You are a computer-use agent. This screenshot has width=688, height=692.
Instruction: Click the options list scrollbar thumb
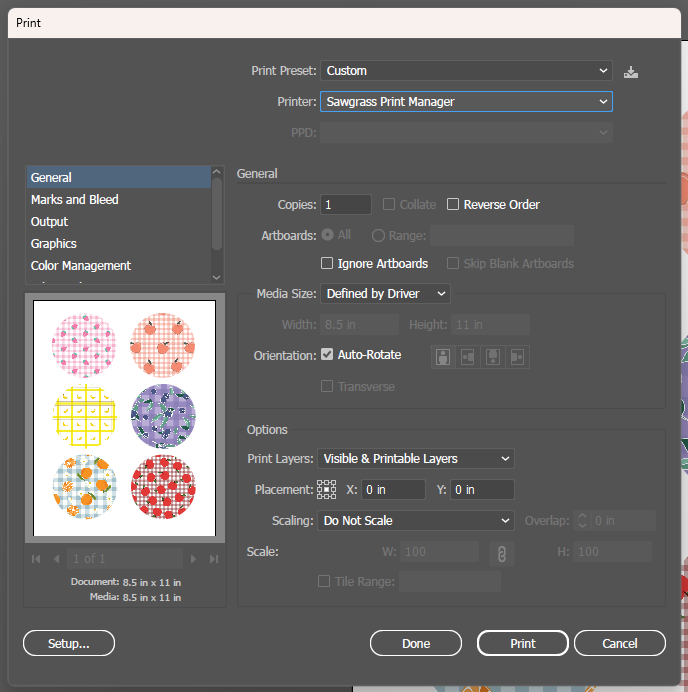tap(217, 214)
